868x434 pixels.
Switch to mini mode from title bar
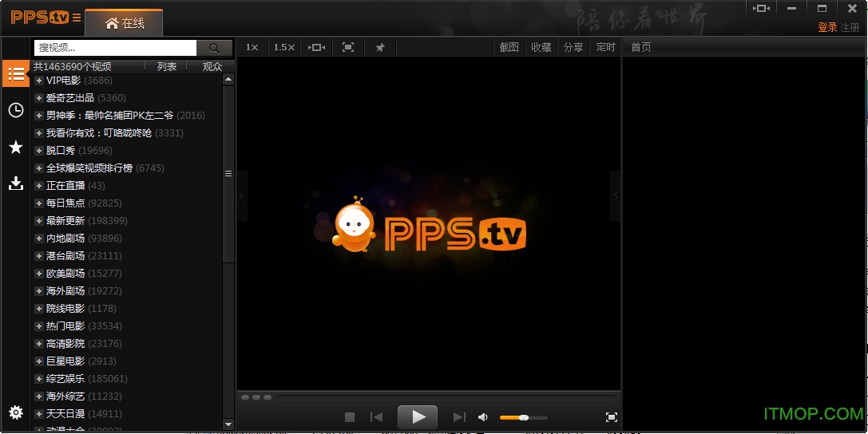point(762,8)
